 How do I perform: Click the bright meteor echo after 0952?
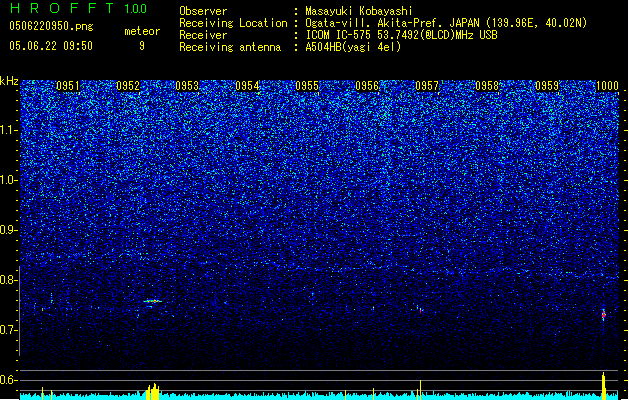tap(152, 301)
